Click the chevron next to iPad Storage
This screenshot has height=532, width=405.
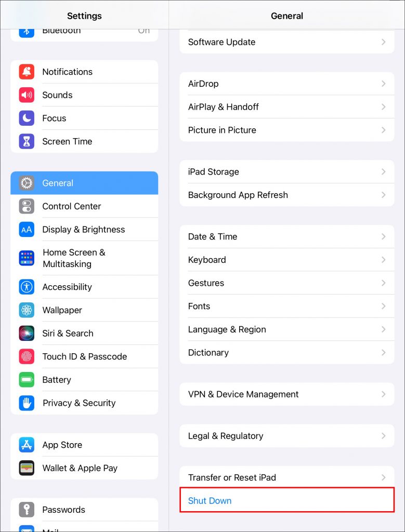point(383,171)
